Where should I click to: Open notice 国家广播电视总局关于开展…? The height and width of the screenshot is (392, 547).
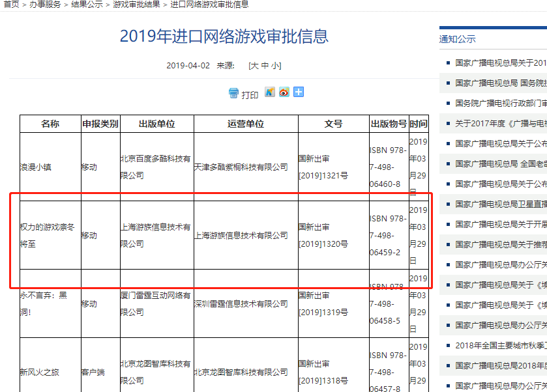tap(501, 225)
